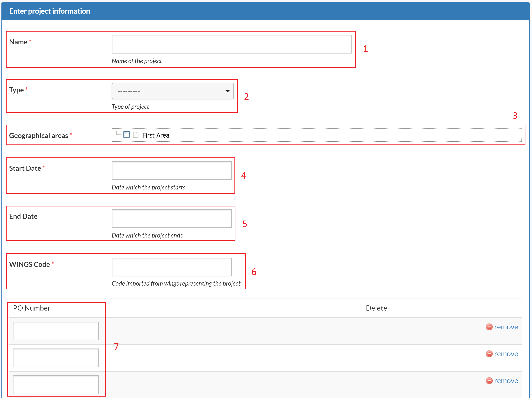
Task: Click the Name text field
Action: (232, 44)
